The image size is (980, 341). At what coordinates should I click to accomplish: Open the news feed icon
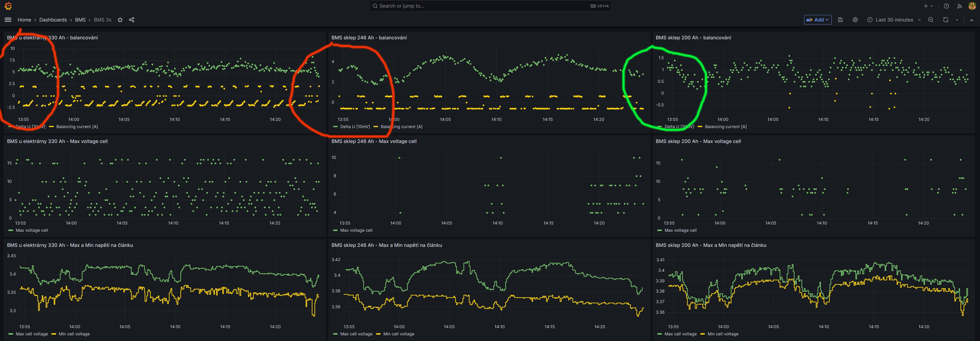[x=959, y=6]
